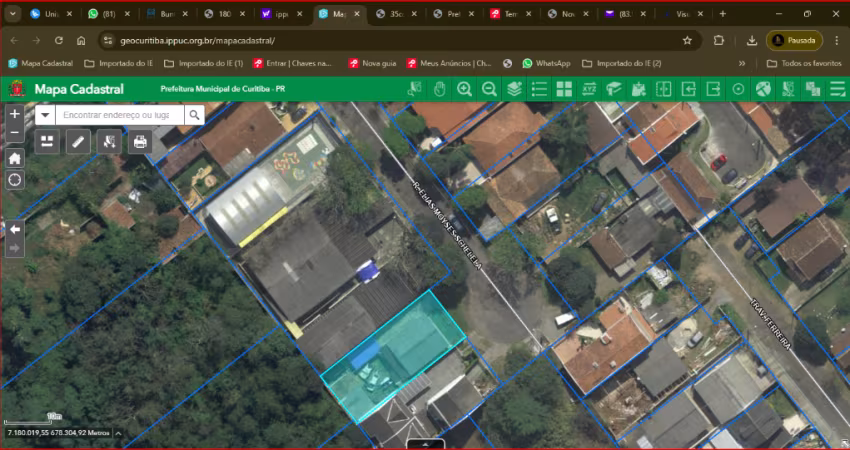Submit address search with magnifier button
This screenshot has width=850, height=450.
194,115
